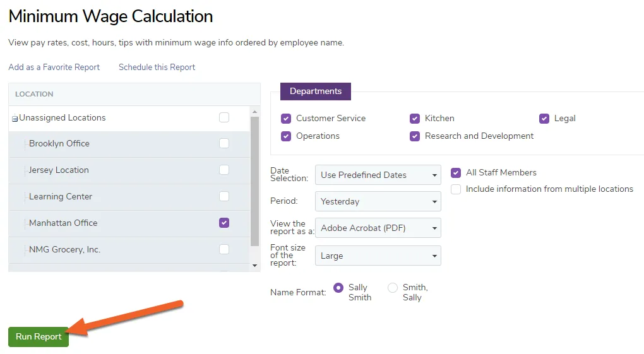Click the Learning Center row label
The image size is (644, 354).
click(x=61, y=196)
